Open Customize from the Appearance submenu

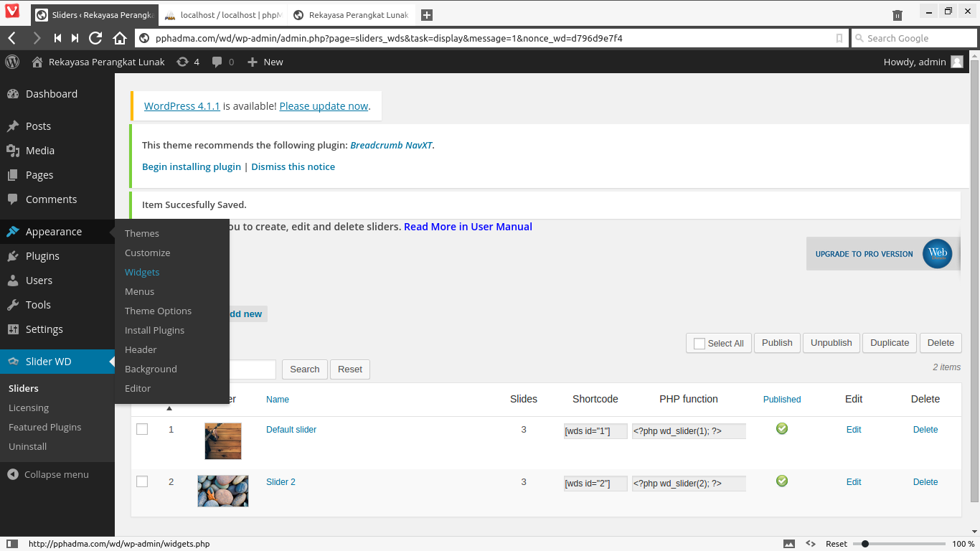pyautogui.click(x=148, y=253)
